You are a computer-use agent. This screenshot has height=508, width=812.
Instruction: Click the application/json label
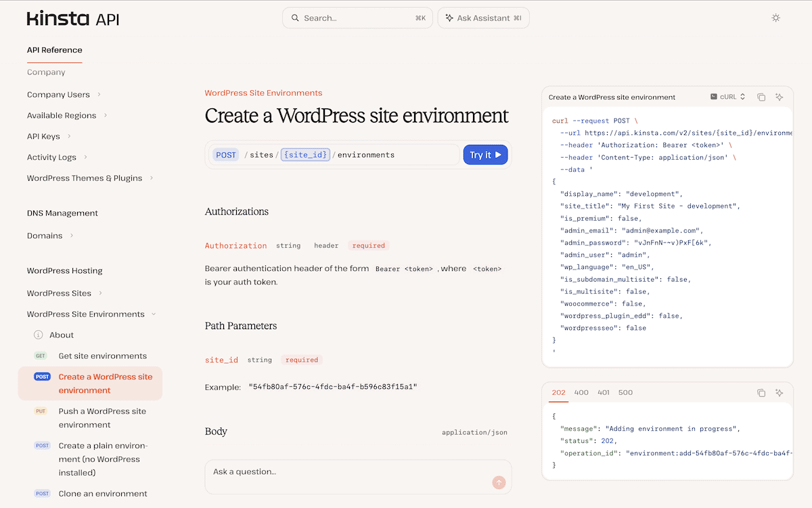[x=474, y=432]
